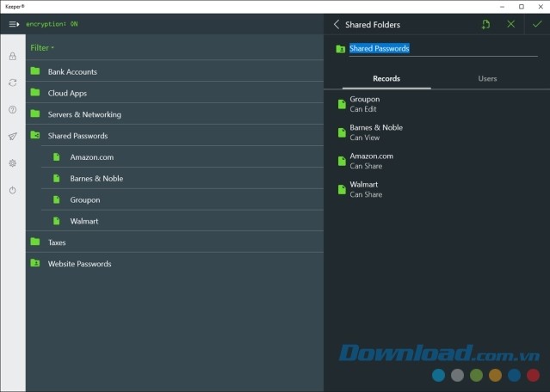The height and width of the screenshot is (392, 550).
Task: Switch to the Users tab
Action: (x=487, y=79)
